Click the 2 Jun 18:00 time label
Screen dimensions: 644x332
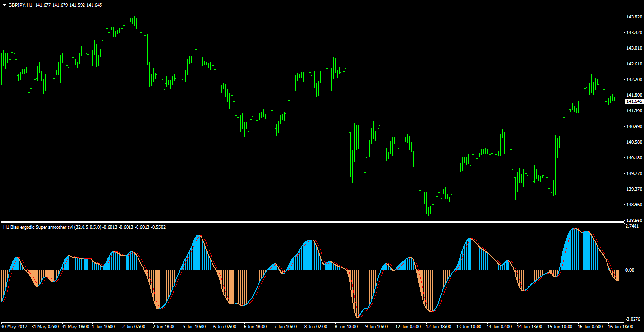tap(164, 327)
